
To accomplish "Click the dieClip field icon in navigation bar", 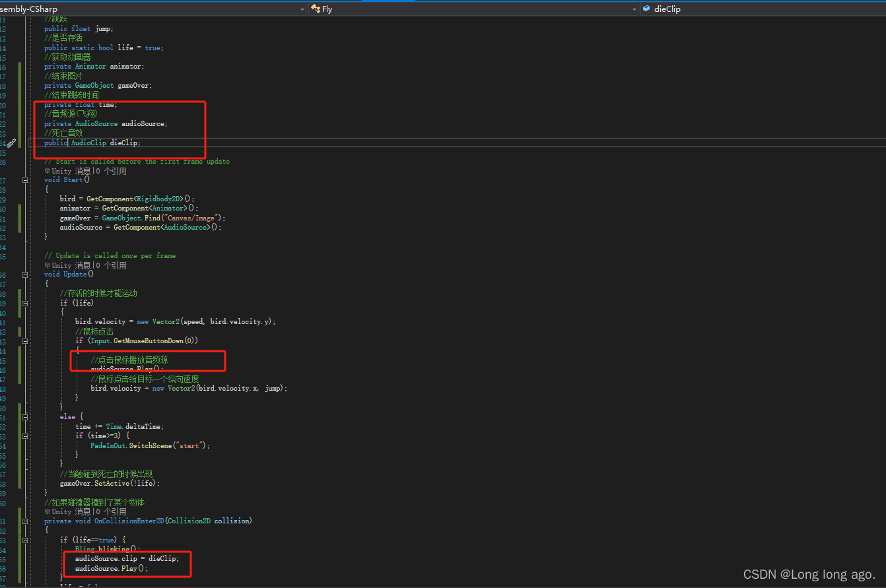I will [646, 9].
